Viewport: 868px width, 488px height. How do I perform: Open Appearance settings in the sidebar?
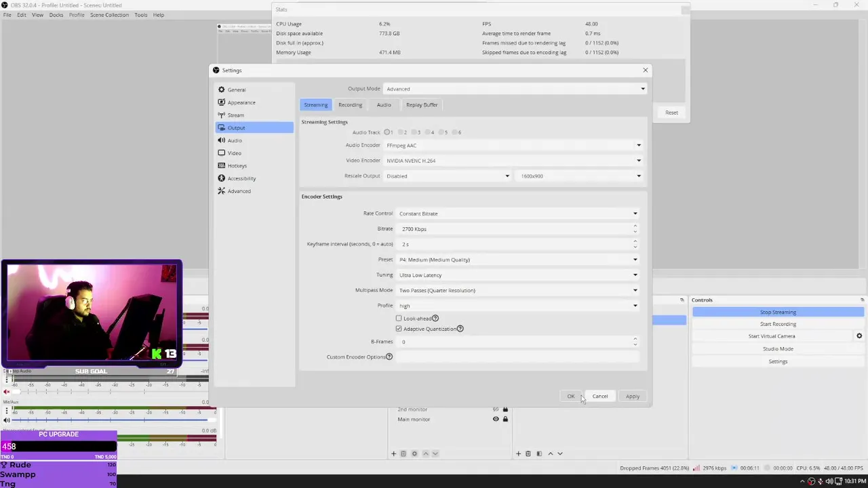[x=255, y=102]
